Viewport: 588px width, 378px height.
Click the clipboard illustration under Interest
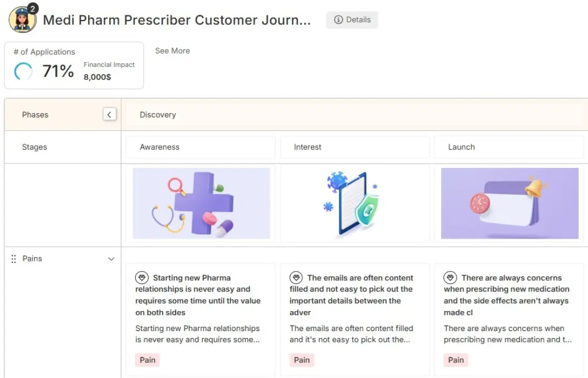[x=355, y=204]
